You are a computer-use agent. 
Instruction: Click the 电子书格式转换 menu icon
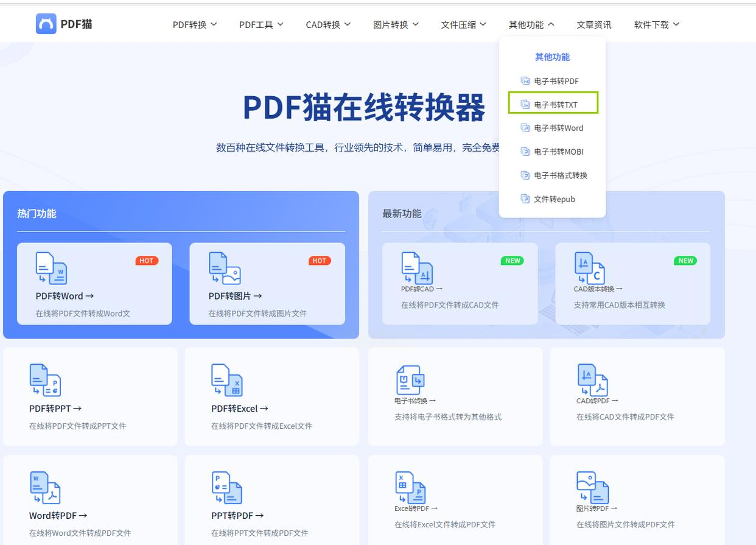pos(525,175)
